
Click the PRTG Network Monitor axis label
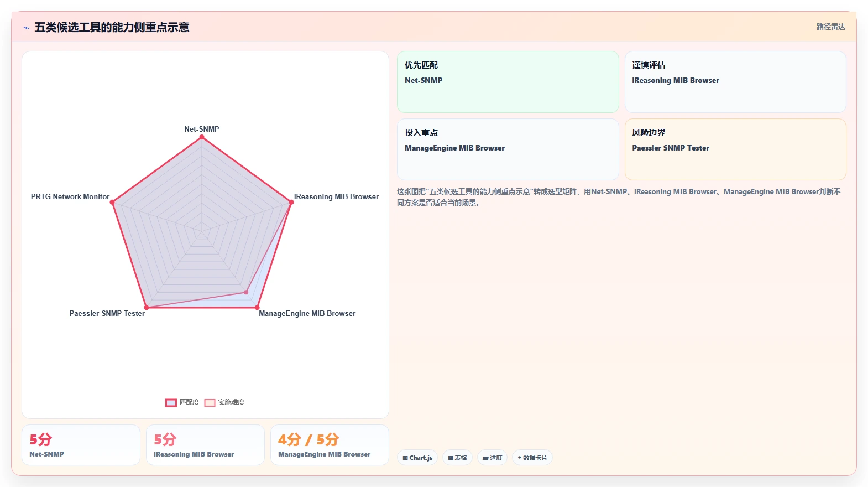pos(70,196)
